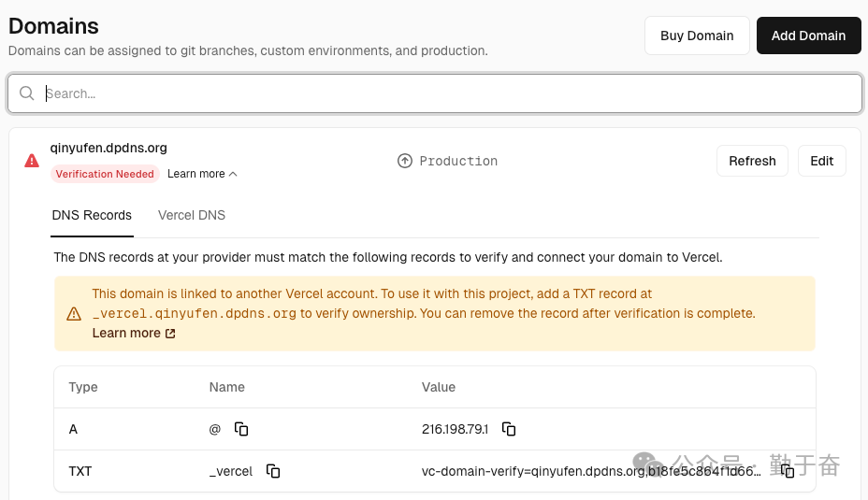Click the qinyufen.dpdns.org domain name
The image size is (868, 500).
[108, 148]
